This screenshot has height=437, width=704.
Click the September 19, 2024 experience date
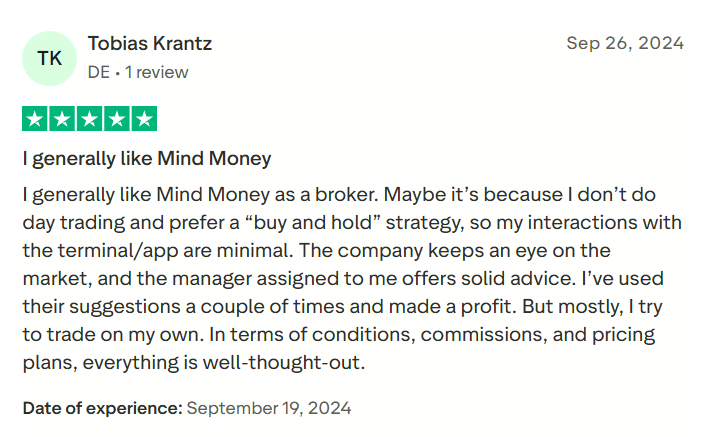[269, 408]
